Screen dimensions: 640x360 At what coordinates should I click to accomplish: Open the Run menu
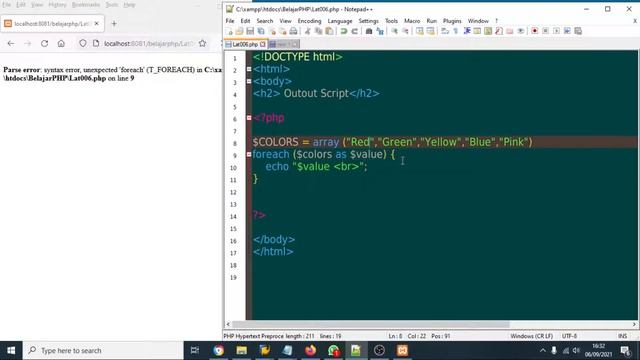point(432,21)
